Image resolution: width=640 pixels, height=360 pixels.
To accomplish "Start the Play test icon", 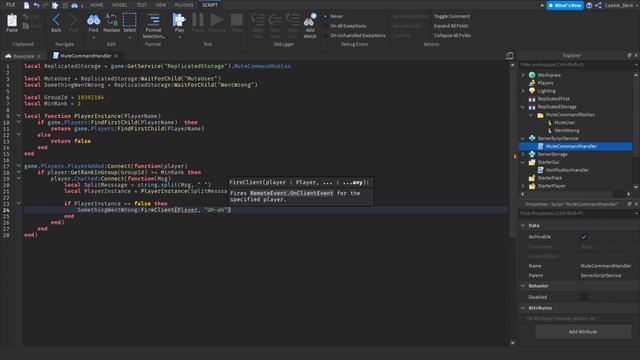I will [x=179, y=20].
